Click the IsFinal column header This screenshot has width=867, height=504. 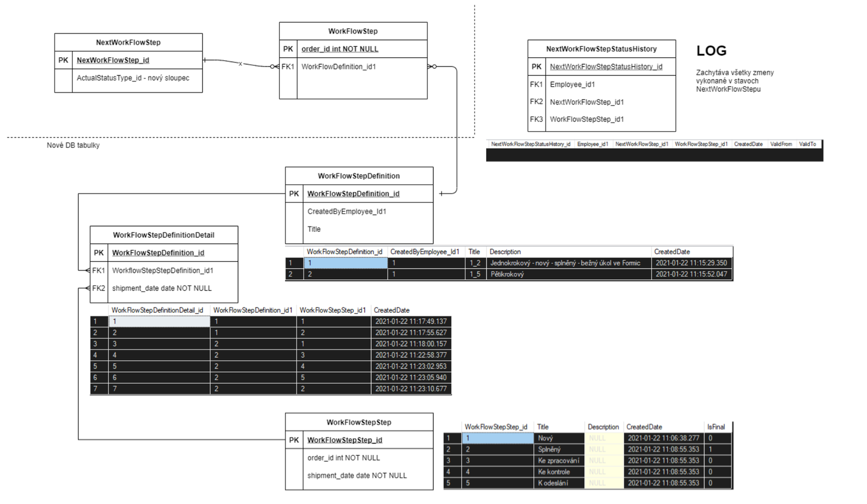[716, 427]
